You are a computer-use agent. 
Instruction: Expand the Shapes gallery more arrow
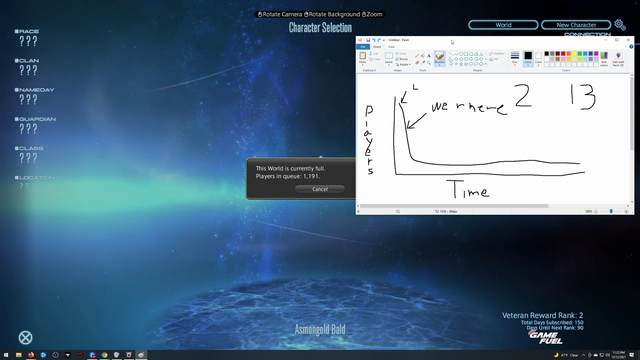point(486,64)
